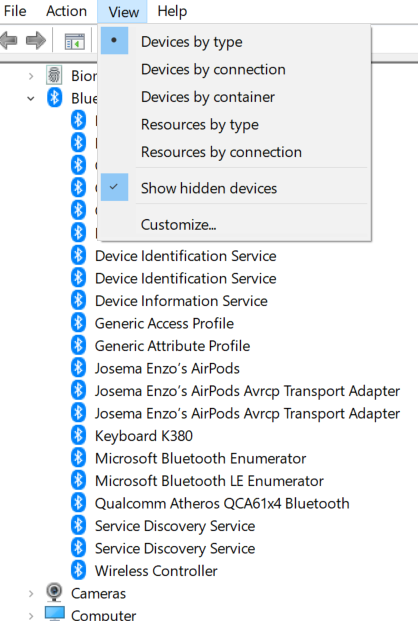Click the Back arrow toolbar icon

pyautogui.click(x=9, y=40)
